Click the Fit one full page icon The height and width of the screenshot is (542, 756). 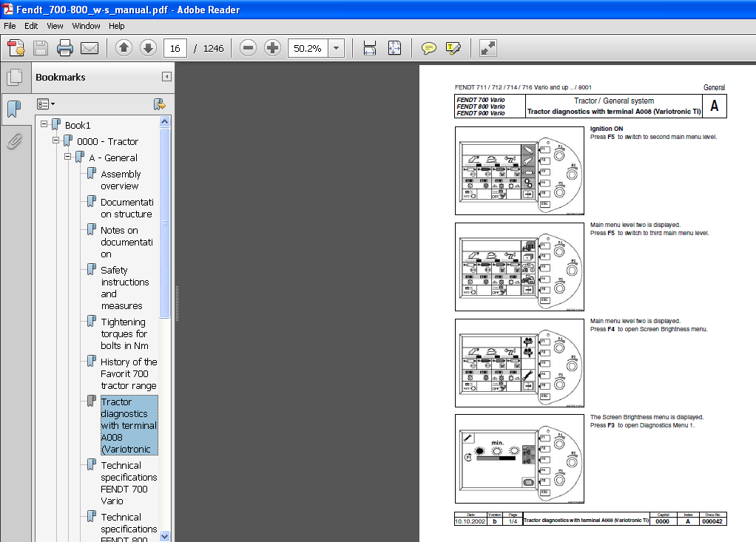(394, 48)
